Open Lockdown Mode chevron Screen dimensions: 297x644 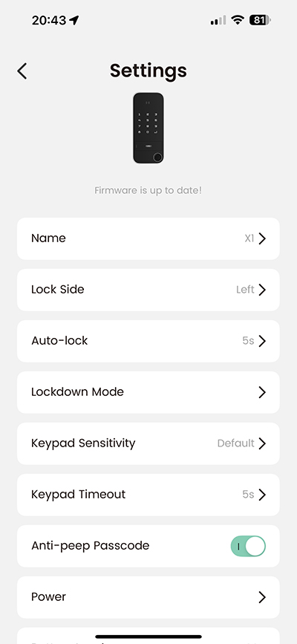coord(262,392)
